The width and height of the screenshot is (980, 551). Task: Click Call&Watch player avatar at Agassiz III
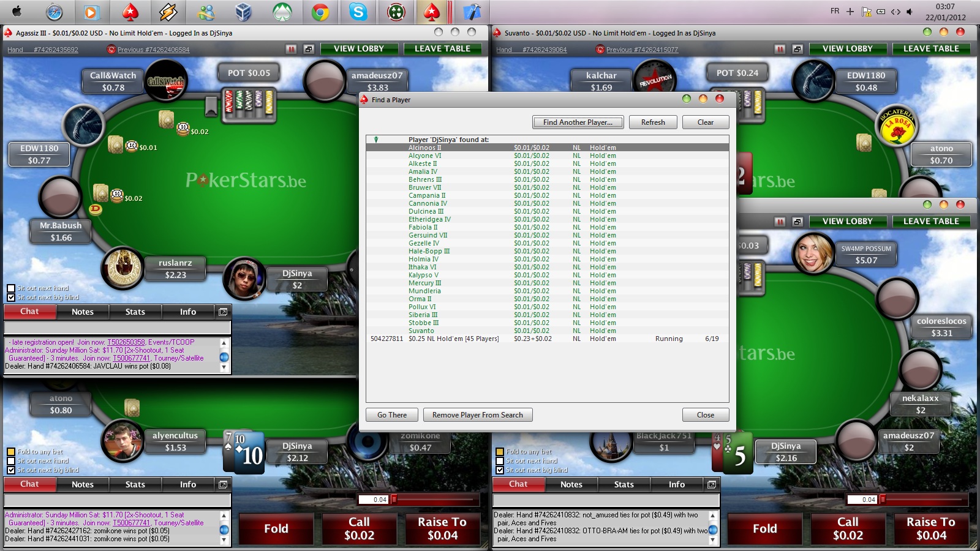click(x=165, y=81)
